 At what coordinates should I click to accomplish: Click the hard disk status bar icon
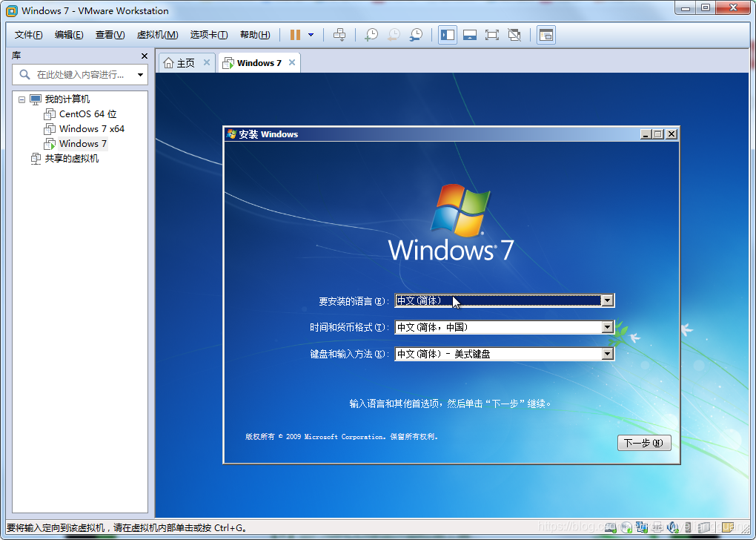(611, 527)
